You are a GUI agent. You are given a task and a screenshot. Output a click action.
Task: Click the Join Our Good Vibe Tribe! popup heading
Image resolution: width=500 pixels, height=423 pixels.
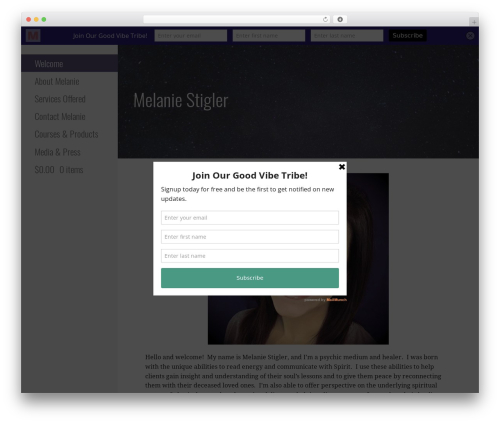(250, 176)
